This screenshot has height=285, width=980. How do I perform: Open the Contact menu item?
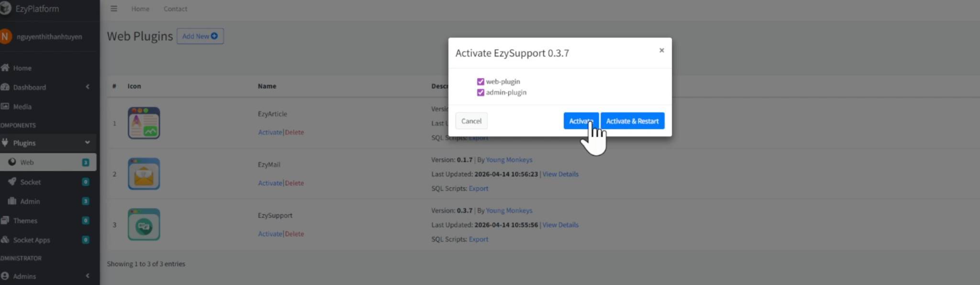tap(175, 9)
